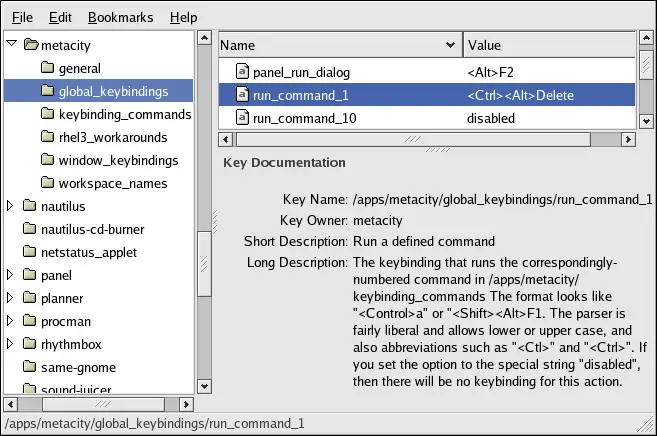Click the Value column header
The height and width of the screenshot is (436, 657).
tap(548, 45)
